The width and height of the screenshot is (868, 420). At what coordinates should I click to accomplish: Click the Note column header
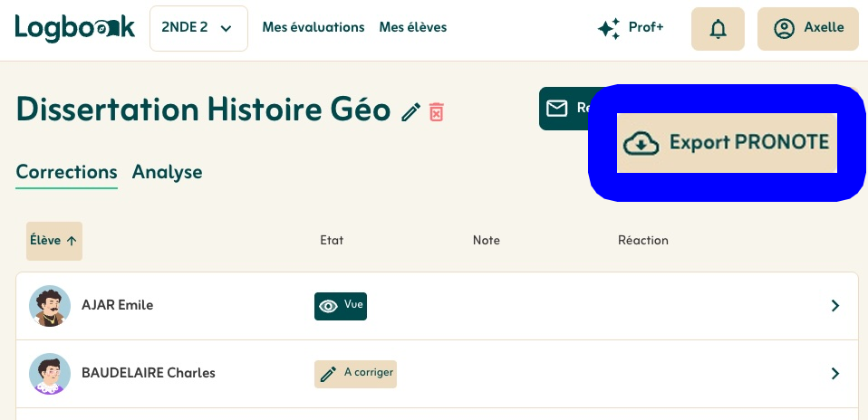tap(486, 240)
